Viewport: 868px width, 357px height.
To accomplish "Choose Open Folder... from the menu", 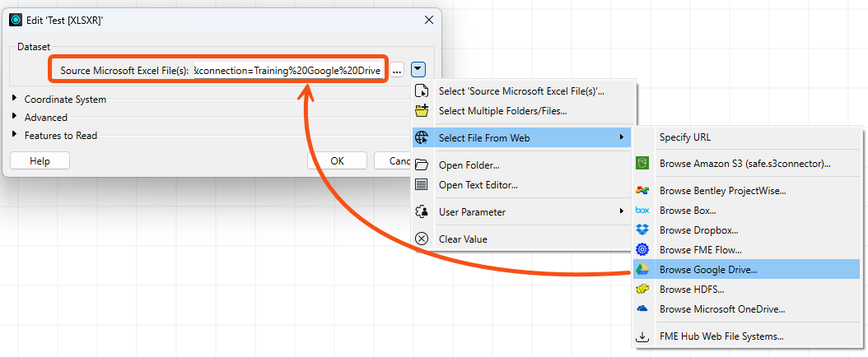I will click(x=524, y=165).
